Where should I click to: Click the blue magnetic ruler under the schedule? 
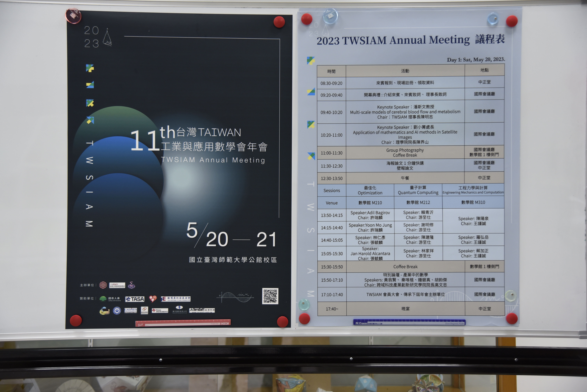pos(409,322)
